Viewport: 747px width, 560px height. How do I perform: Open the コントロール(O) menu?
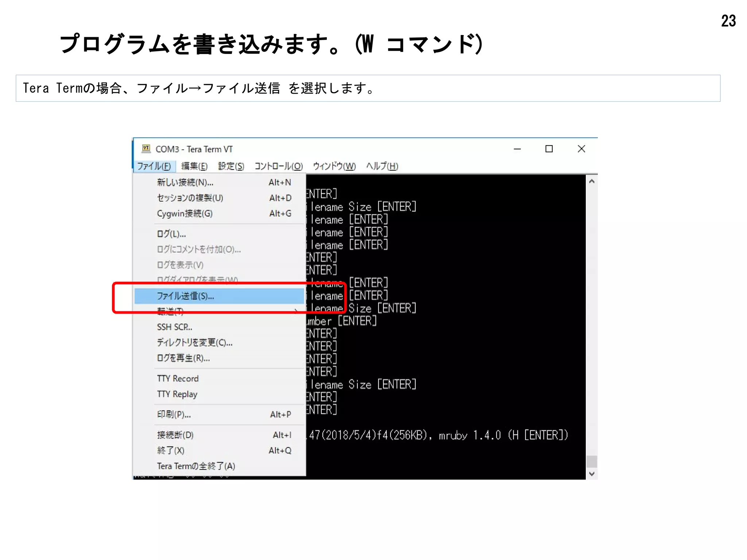[279, 166]
